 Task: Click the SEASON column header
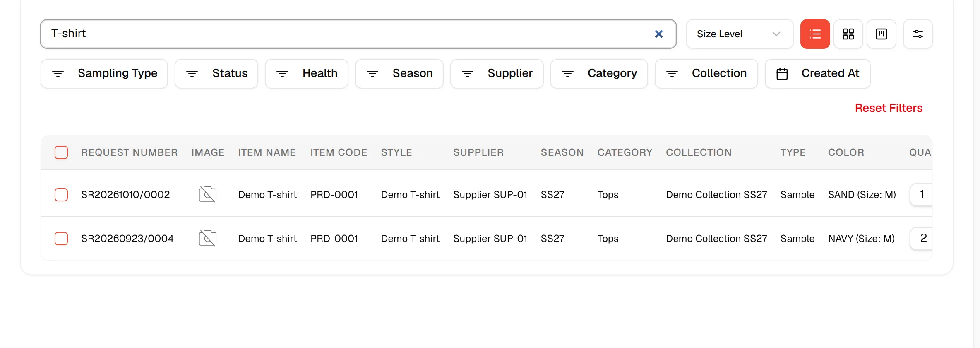click(562, 152)
